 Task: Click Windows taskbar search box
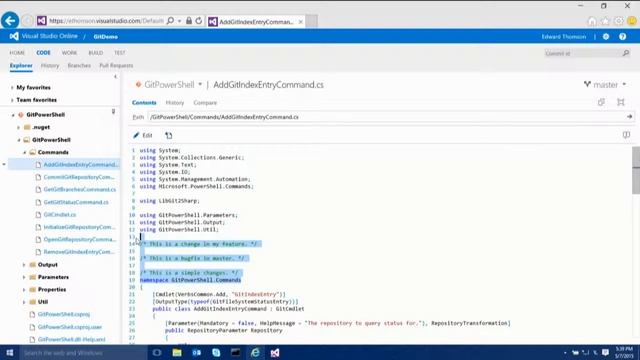[84, 353]
